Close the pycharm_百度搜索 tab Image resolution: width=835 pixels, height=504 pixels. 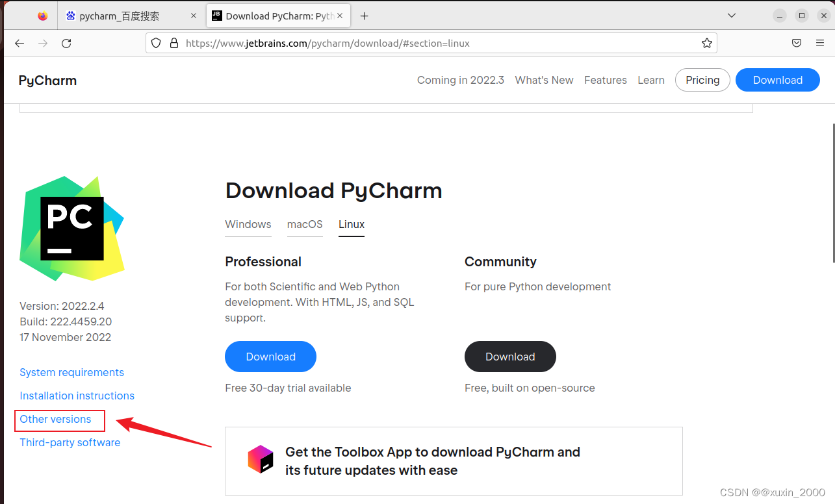pos(193,16)
